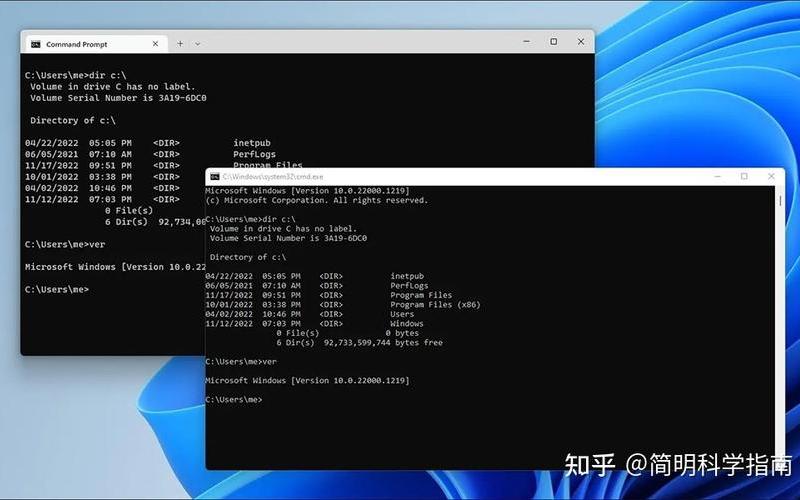Click the Command Prompt tab icon
The image size is (800, 500).
[x=36, y=44]
